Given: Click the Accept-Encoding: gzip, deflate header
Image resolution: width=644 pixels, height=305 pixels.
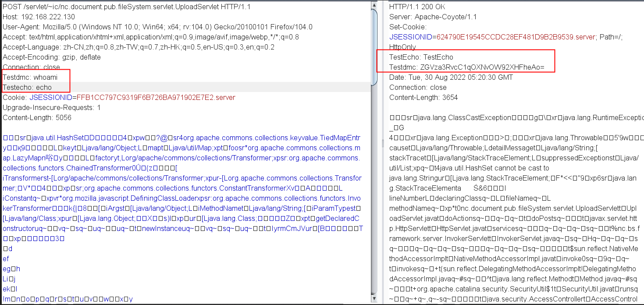Looking at the screenshot, I should pos(52,57).
